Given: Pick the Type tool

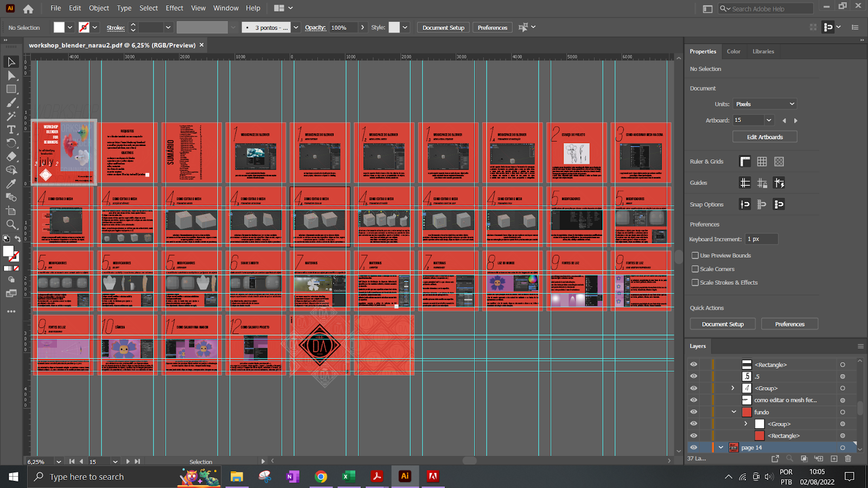Looking at the screenshot, I should tap(11, 130).
